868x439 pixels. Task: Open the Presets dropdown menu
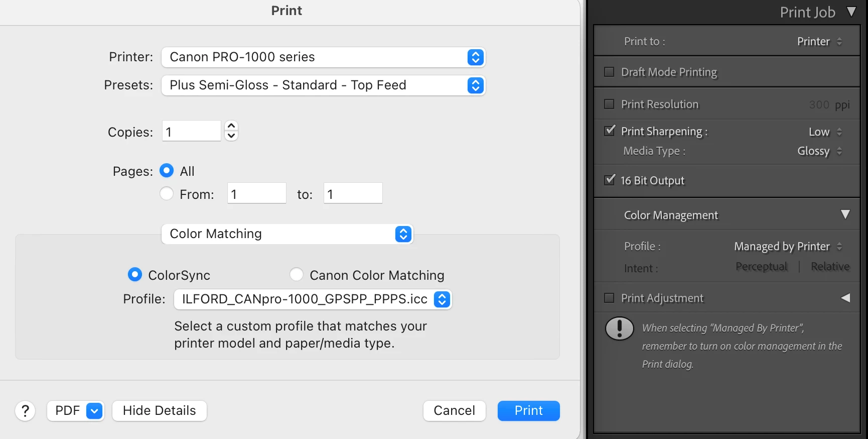(x=323, y=85)
